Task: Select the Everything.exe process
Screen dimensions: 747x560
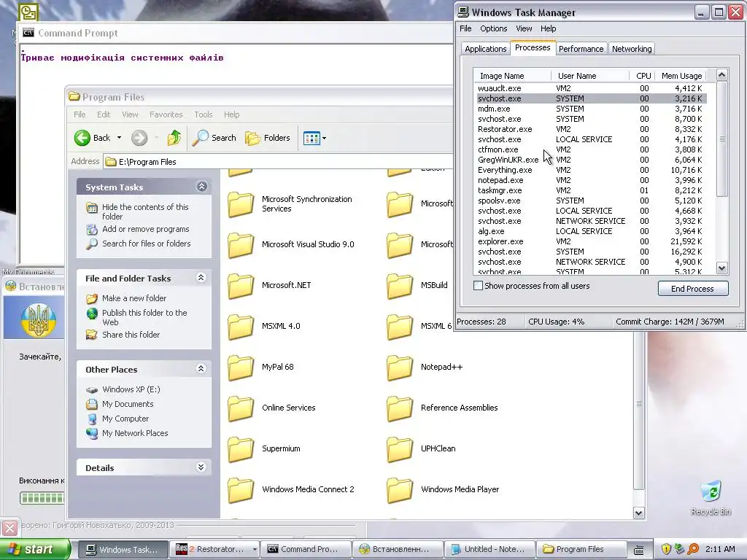Action: pos(591,170)
